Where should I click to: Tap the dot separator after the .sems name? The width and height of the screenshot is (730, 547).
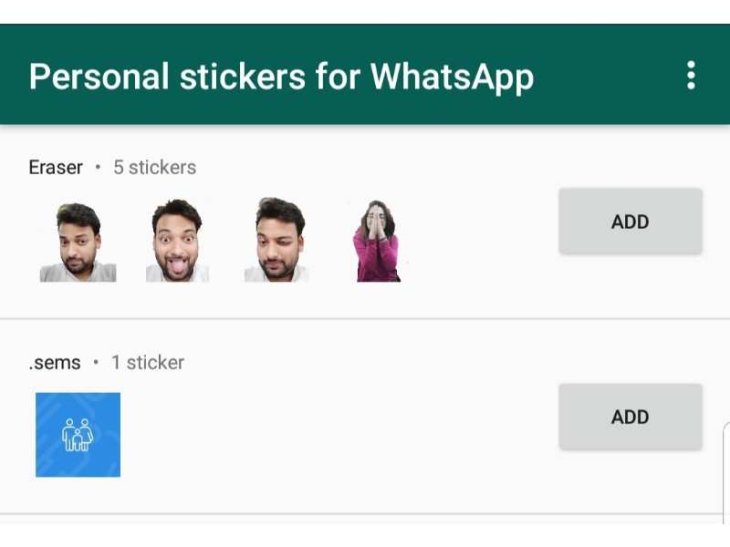coord(96,362)
